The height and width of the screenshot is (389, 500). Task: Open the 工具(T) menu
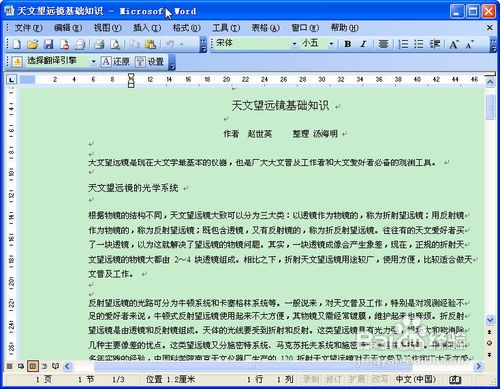226,28
